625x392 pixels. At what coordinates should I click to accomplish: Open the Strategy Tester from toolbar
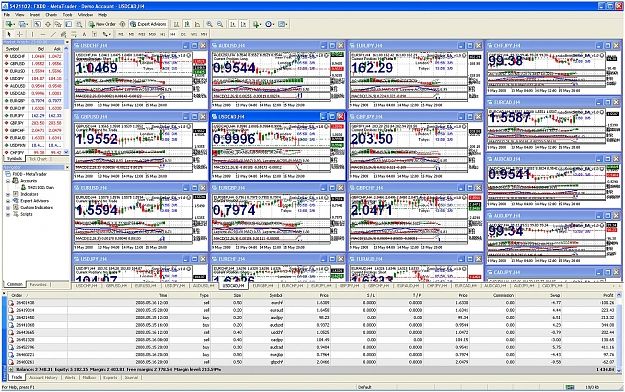[79, 24]
